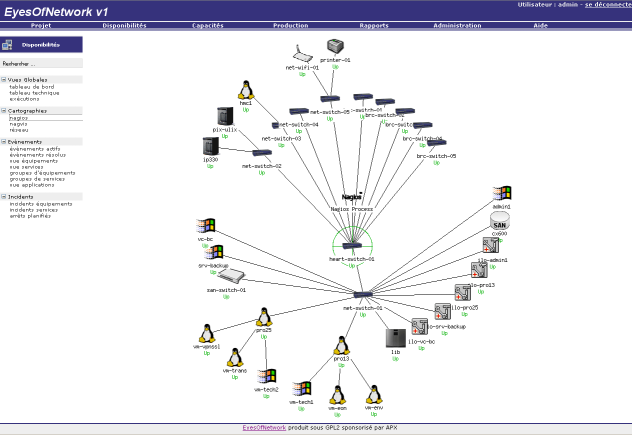The width and height of the screenshot is (632, 435).
Task: Open vue équipements link
Action: (x=34, y=161)
